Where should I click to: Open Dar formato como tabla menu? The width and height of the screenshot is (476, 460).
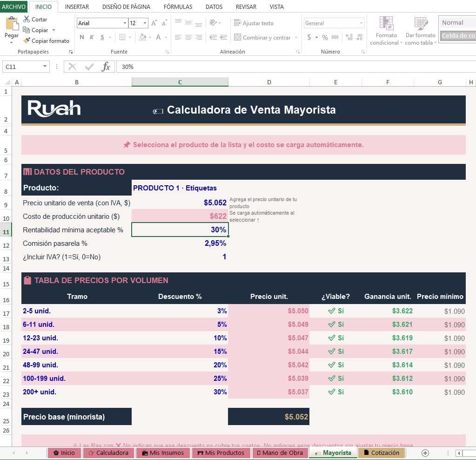tap(421, 31)
